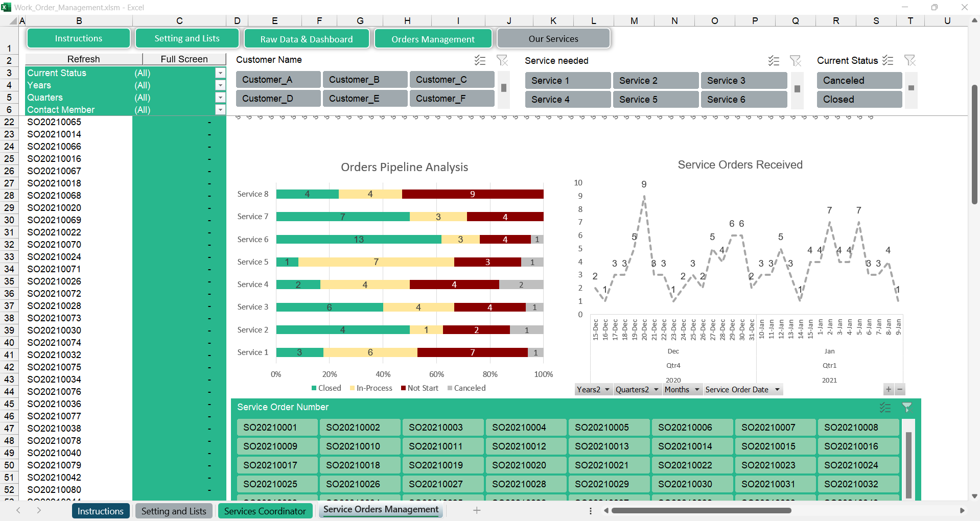Clear the Service needed slicer filter
The width and height of the screenshot is (980, 521).
tap(795, 61)
